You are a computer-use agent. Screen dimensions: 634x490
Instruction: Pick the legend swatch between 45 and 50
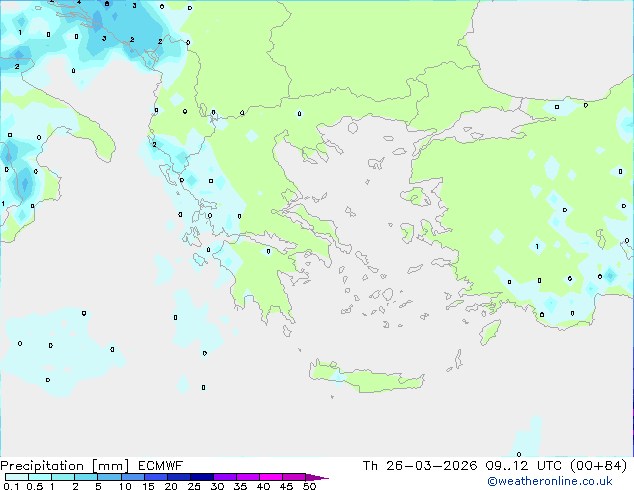[294, 477]
